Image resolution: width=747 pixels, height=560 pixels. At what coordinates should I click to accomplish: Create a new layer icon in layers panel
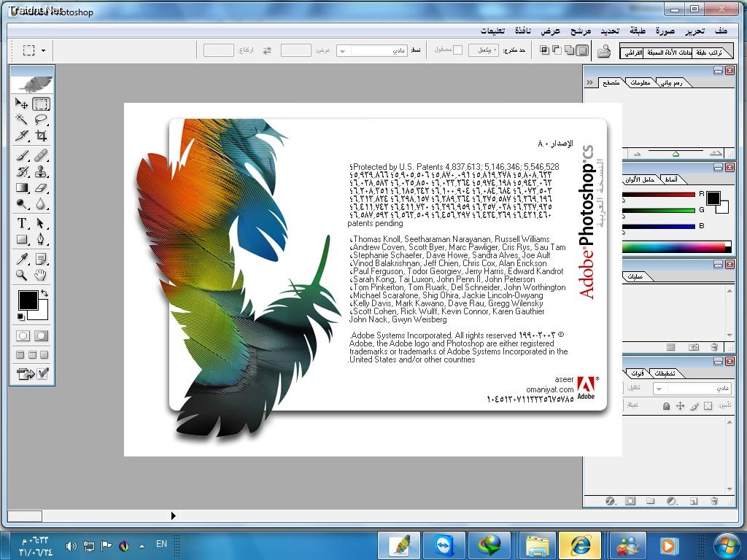coord(693,501)
